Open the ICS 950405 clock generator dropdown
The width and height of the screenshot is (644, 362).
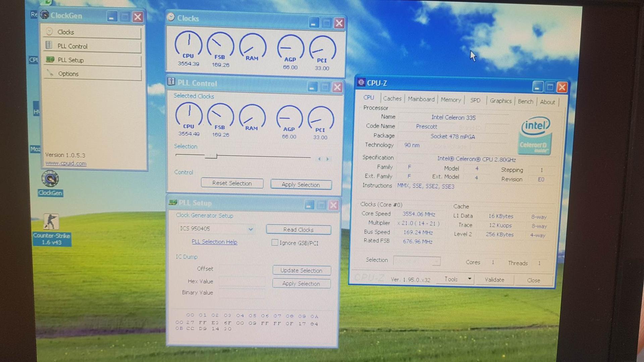click(x=251, y=229)
